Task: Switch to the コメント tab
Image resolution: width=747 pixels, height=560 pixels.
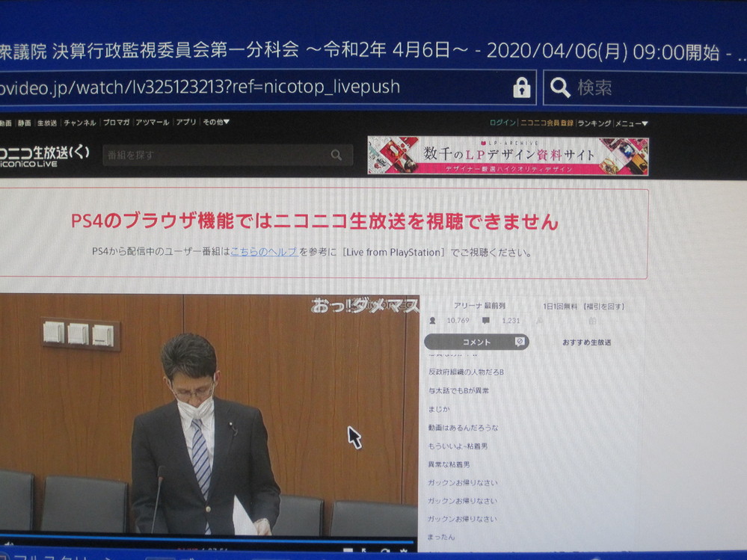Action: coord(476,342)
